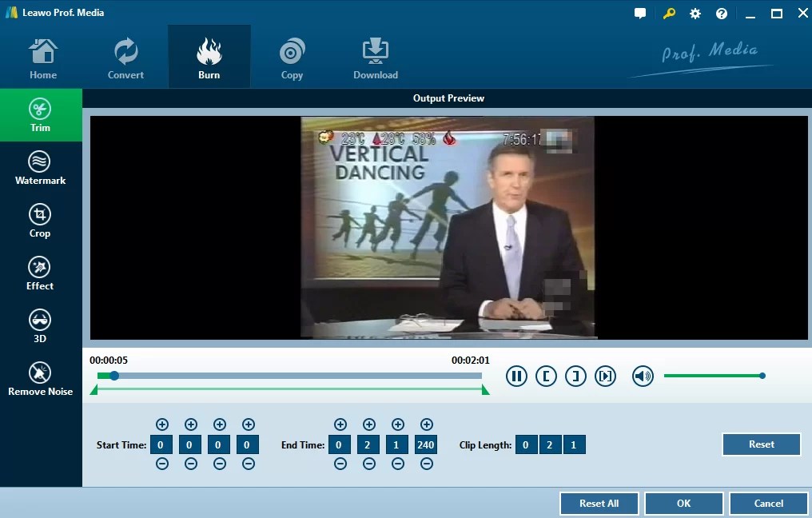Open the Effect panel
The width and height of the screenshot is (812, 518).
pos(40,273)
